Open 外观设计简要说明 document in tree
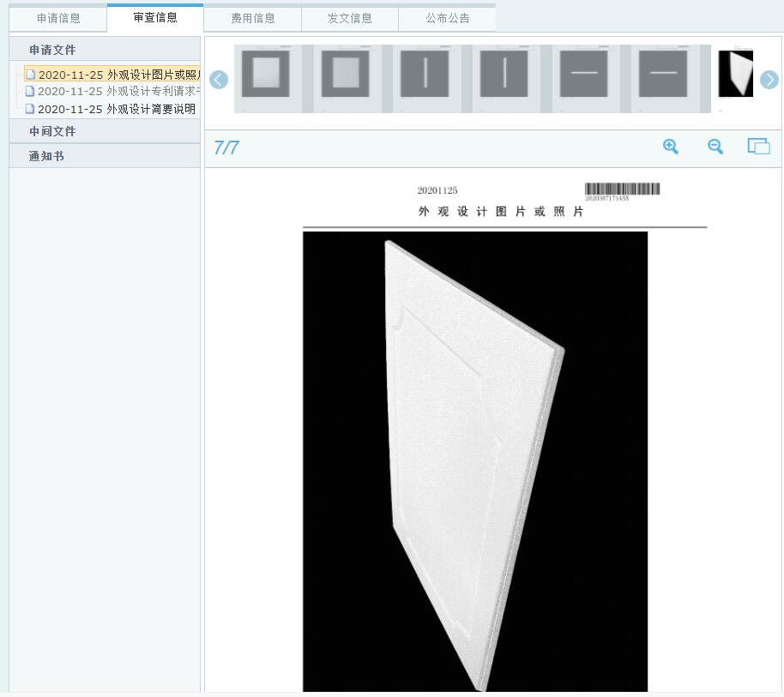The height and width of the screenshot is (697, 784). pos(116,109)
